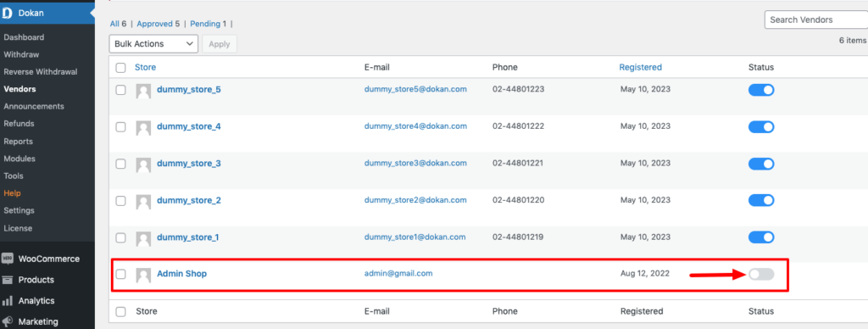868x329 pixels.
Task: Open the Bulk Actions dropdown
Action: click(154, 44)
